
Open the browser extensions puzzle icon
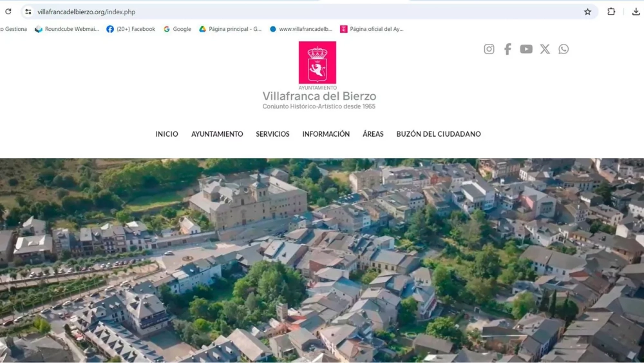(x=611, y=12)
